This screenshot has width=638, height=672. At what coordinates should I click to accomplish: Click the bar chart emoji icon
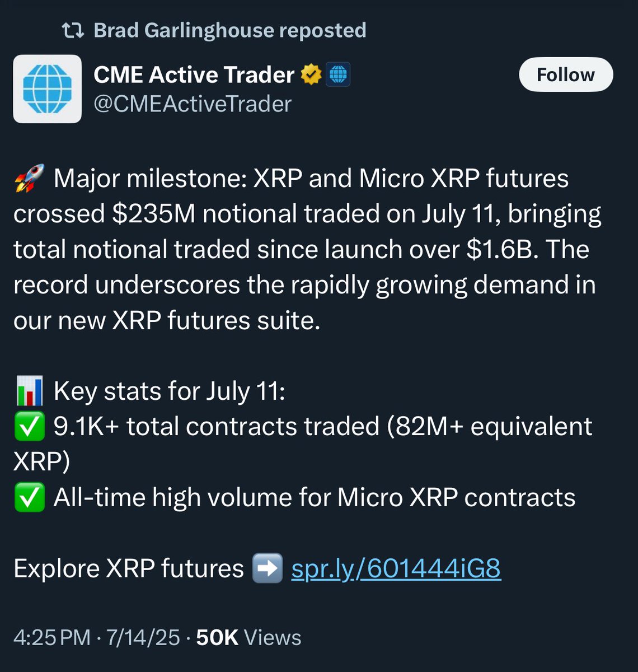coord(29,391)
